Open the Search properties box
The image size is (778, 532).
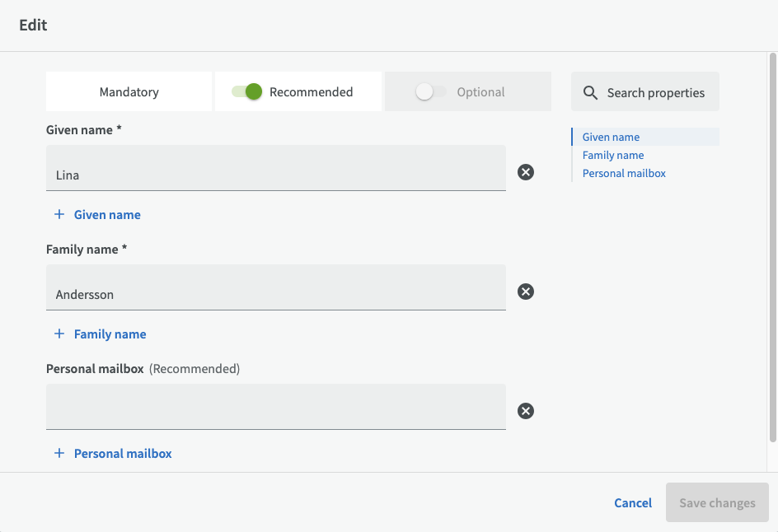point(655,93)
